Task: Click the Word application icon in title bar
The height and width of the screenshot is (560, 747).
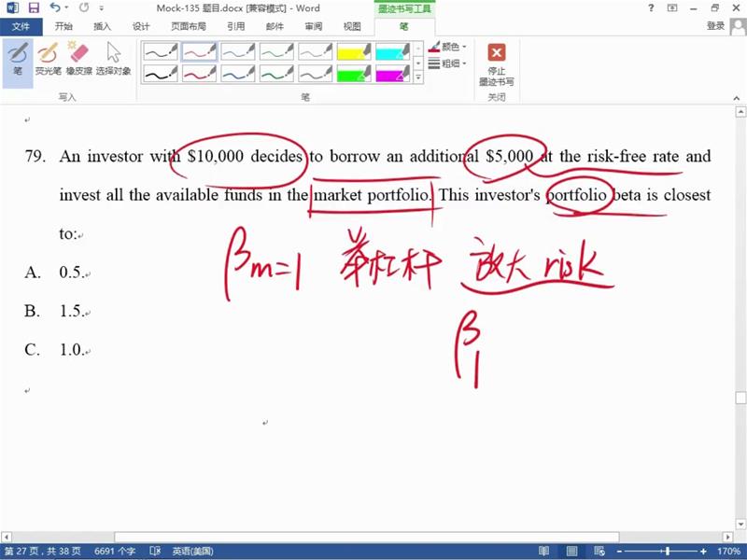Action: click(x=13, y=8)
